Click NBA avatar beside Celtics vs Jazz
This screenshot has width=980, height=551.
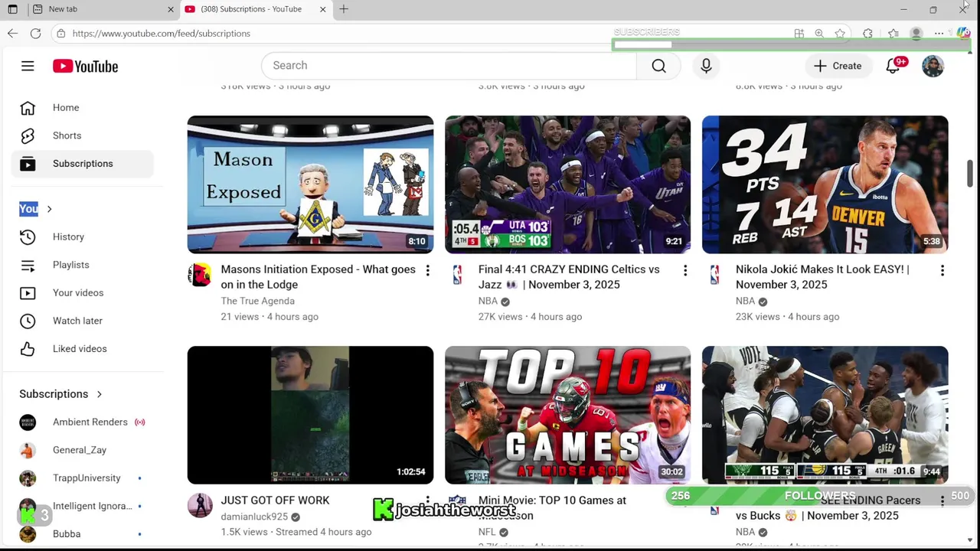point(457,275)
